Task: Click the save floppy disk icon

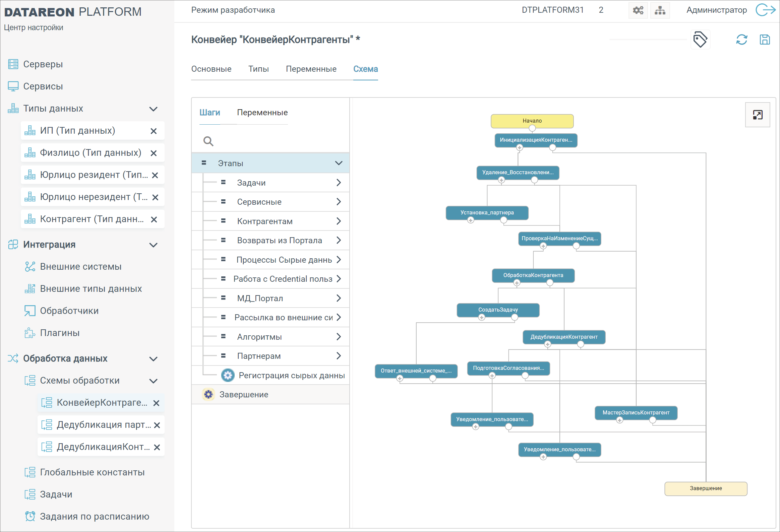Action: (x=765, y=40)
